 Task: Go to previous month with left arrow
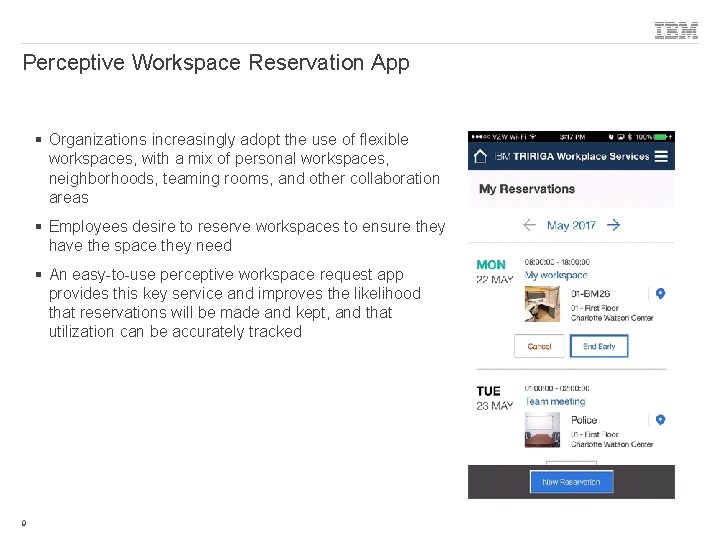click(529, 225)
